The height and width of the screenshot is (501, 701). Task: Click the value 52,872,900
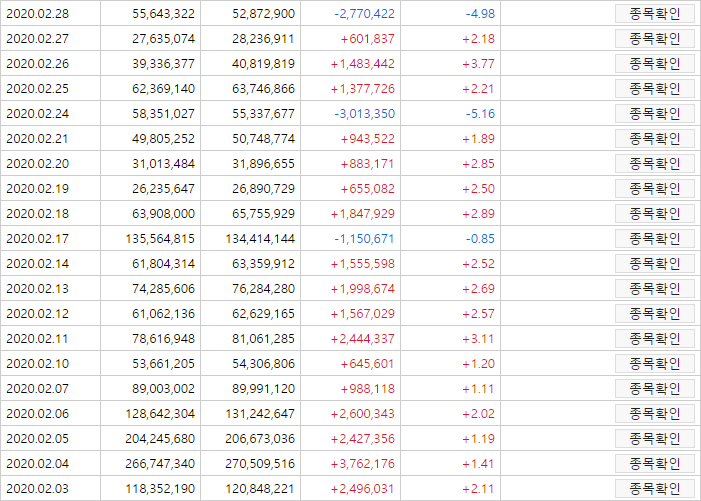[x=263, y=14]
